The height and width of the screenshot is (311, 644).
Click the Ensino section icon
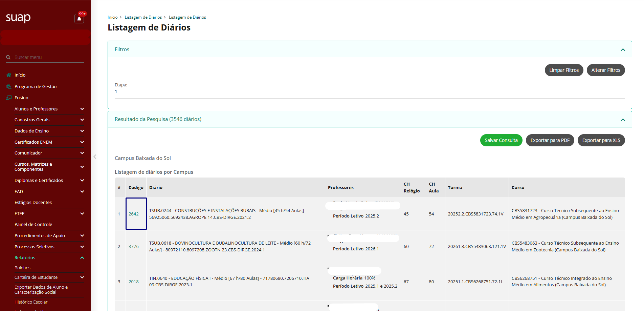pos(9,98)
